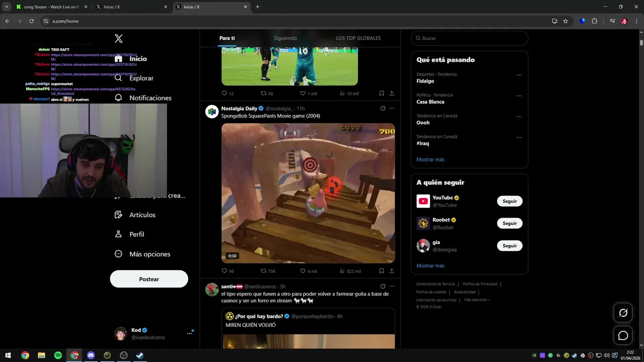Open more options for Fidalgo trend

[519, 75]
